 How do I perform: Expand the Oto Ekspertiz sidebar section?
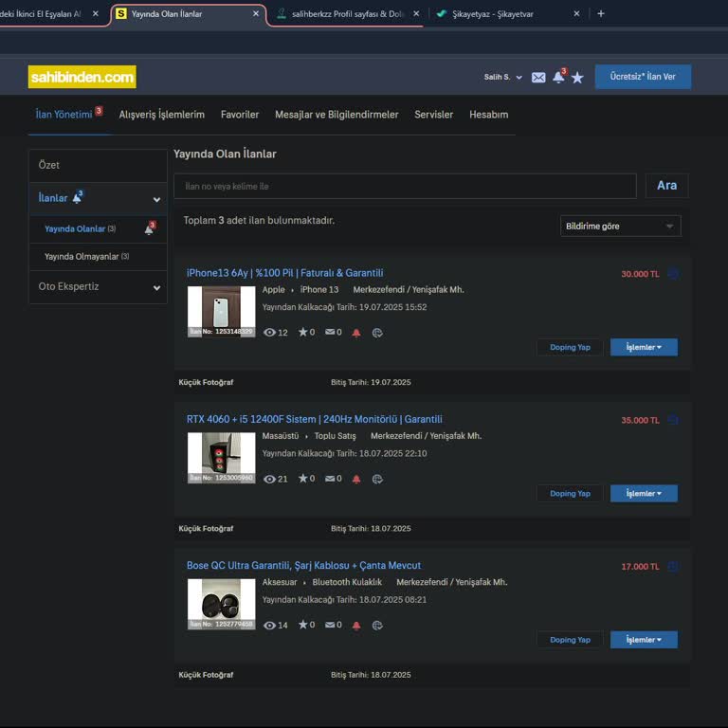[98, 287]
